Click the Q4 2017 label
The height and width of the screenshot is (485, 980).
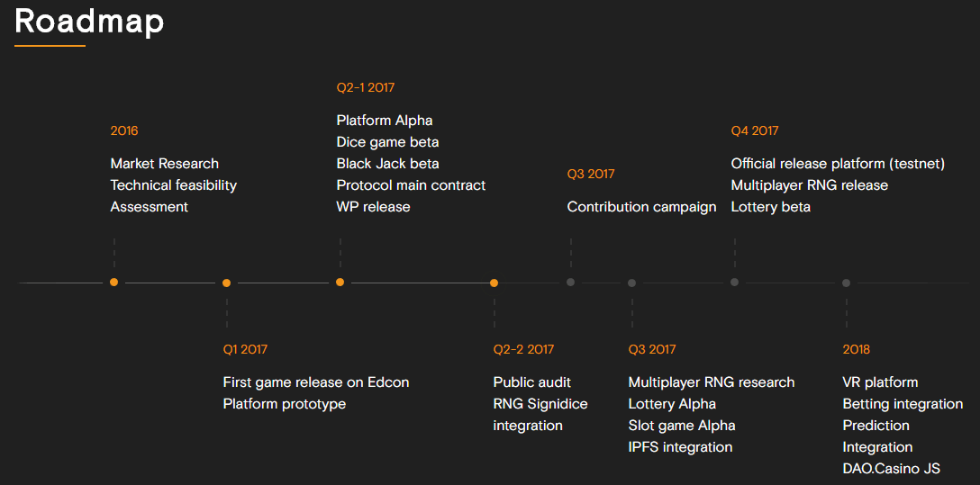point(754,131)
